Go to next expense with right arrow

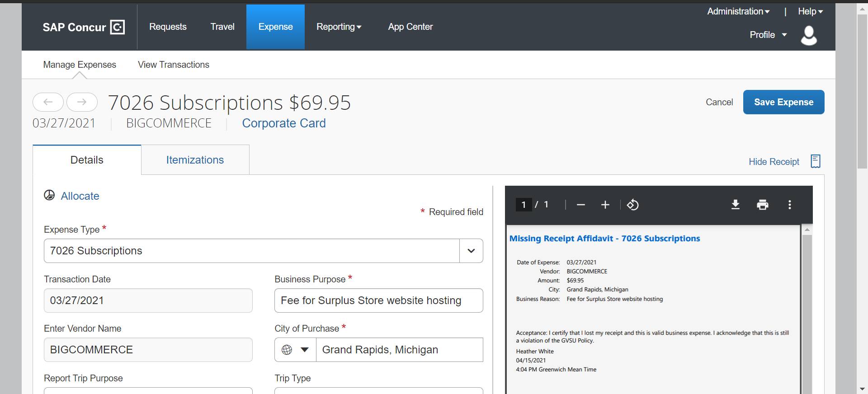82,102
